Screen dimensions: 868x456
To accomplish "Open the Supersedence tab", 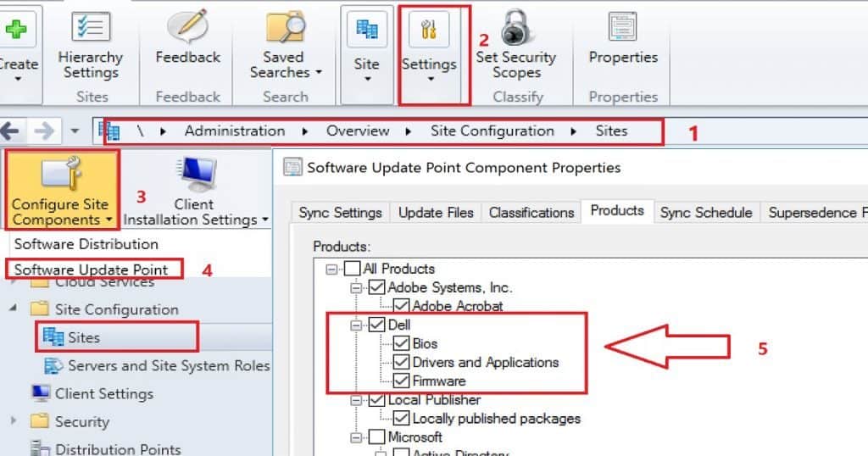I will coord(814,213).
